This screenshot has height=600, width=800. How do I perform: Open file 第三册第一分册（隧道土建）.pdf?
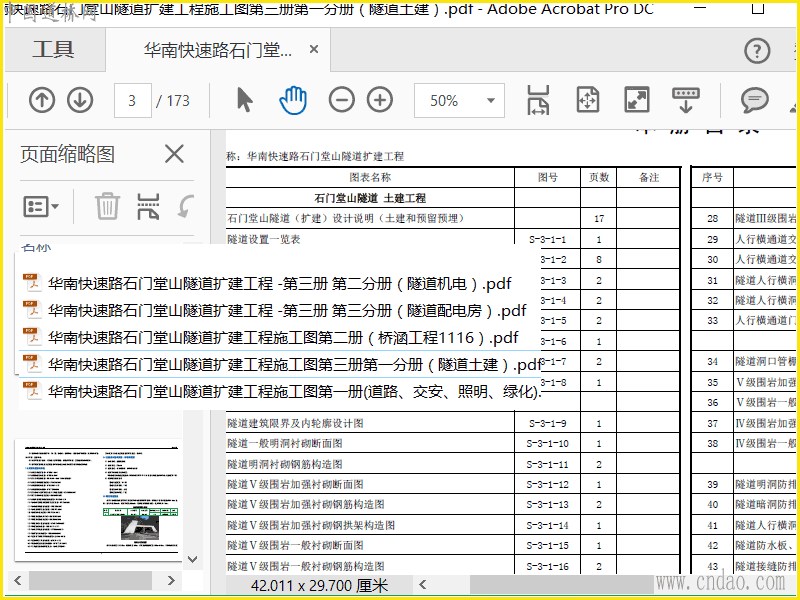tap(294, 365)
